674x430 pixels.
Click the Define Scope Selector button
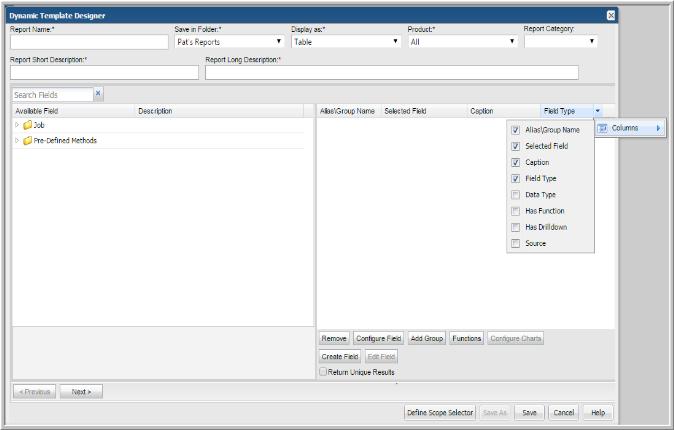(x=439, y=412)
